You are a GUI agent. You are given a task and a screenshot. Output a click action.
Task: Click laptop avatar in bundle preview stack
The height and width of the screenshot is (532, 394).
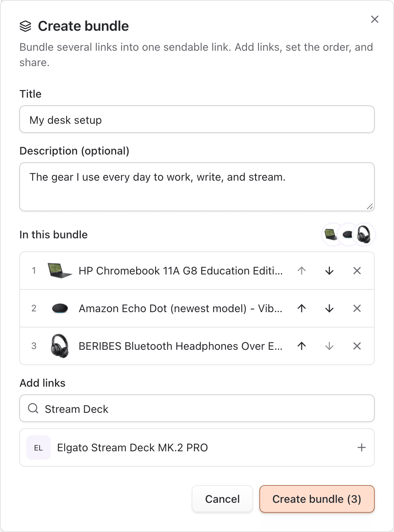point(331,234)
